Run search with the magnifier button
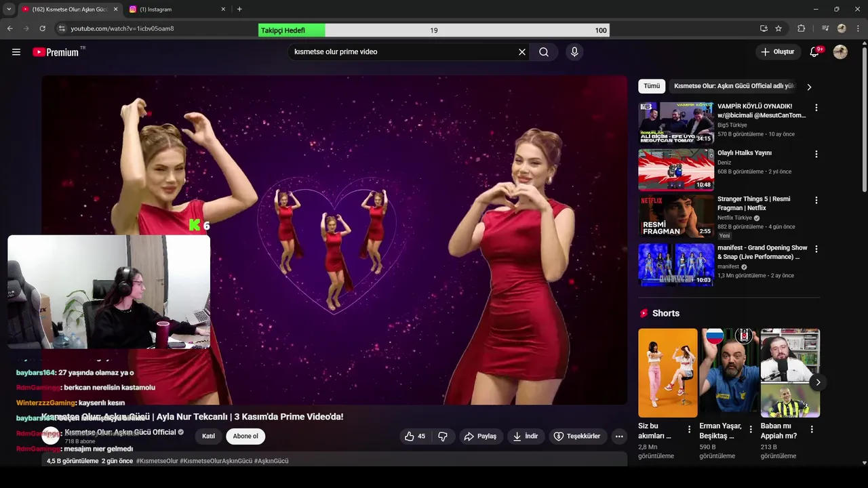868x488 pixels. (x=544, y=52)
